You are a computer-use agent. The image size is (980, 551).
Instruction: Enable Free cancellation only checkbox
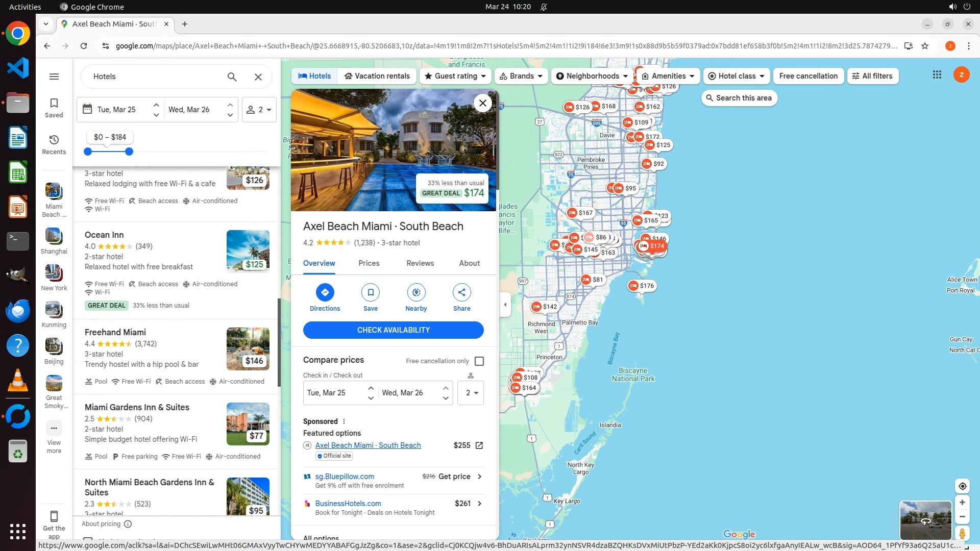coord(479,361)
